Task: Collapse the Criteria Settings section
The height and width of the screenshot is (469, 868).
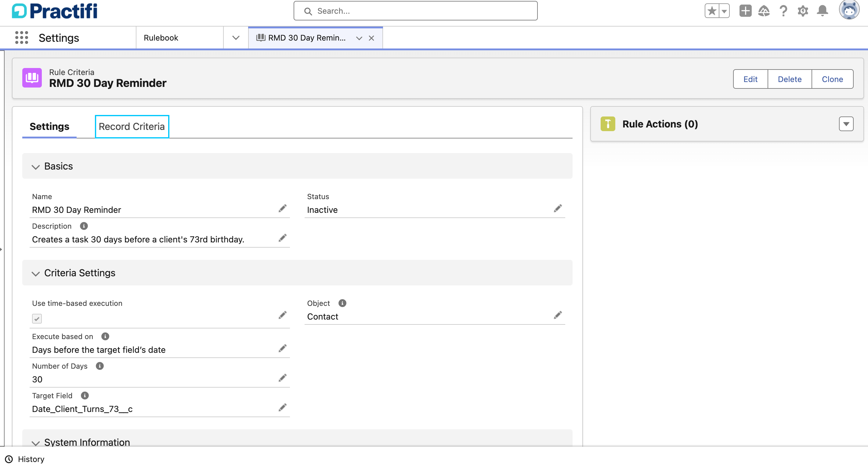Action: coord(297,273)
